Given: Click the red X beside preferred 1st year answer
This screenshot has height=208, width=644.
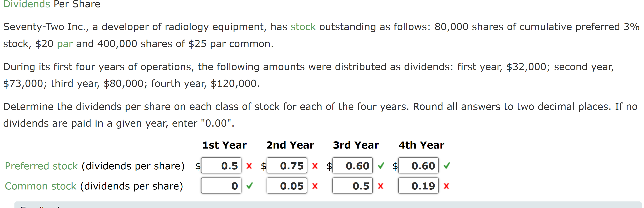Looking at the screenshot, I should (249, 166).
